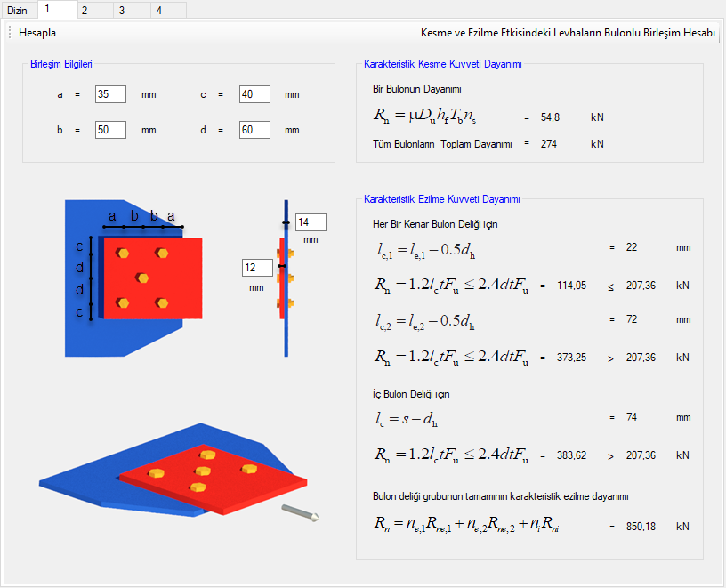This screenshot has height=588, width=726.
Task: Click 'Her Bir Kenar Bulon Deliği için' label
Action: pos(435,224)
